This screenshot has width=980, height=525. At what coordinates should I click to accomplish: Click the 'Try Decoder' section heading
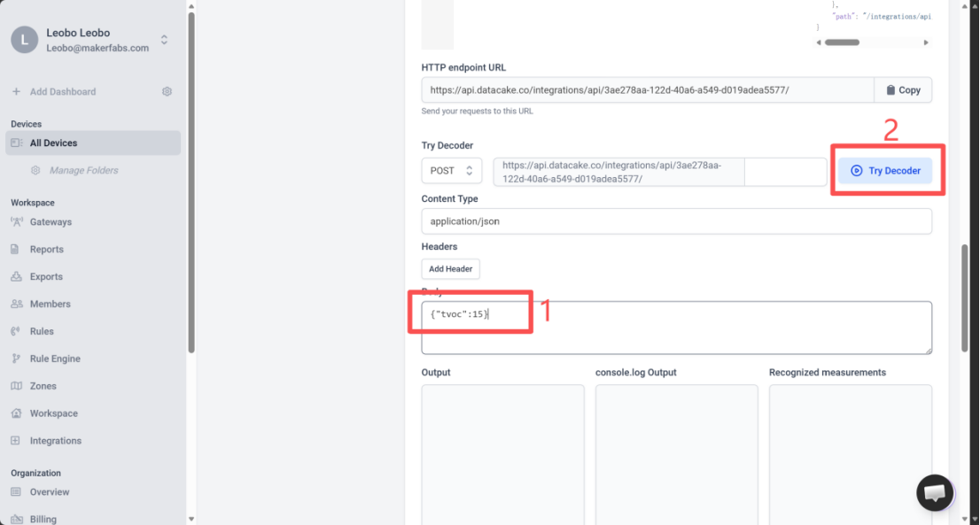point(447,145)
